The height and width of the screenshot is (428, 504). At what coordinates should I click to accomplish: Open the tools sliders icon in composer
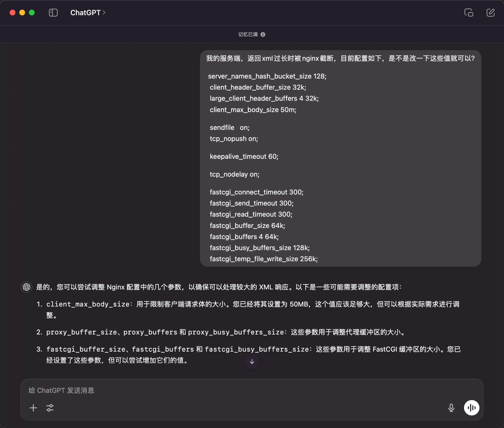(50, 408)
